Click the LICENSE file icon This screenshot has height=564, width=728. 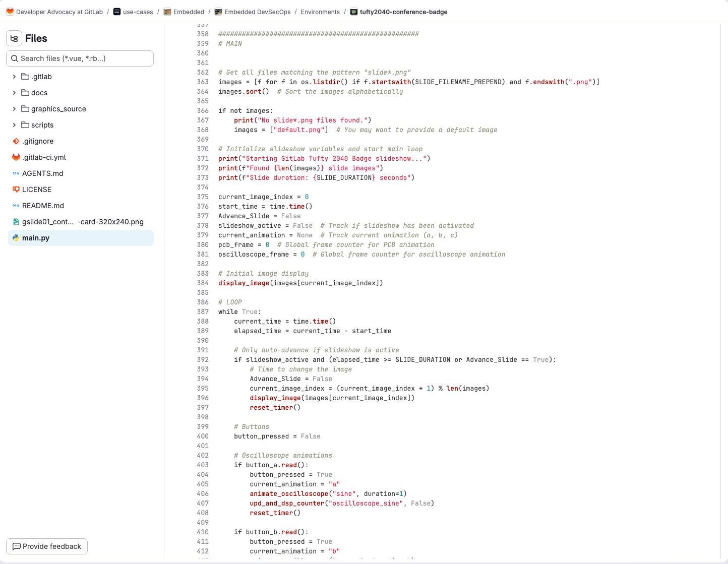tap(16, 190)
